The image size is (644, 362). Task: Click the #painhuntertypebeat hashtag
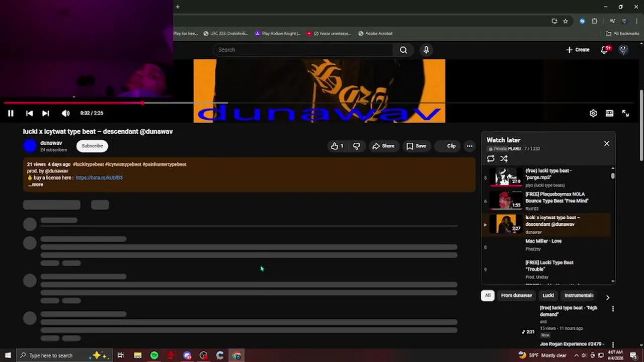click(x=165, y=164)
